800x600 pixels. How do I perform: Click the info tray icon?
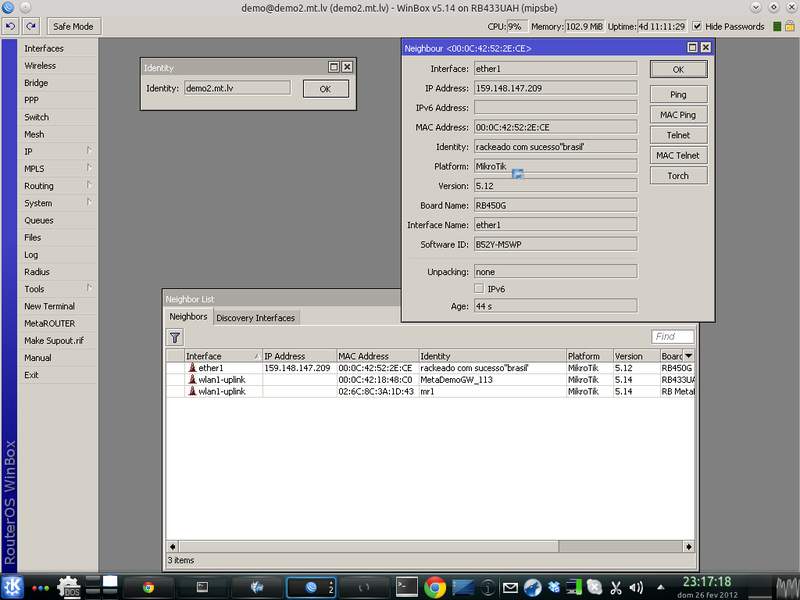[488, 588]
